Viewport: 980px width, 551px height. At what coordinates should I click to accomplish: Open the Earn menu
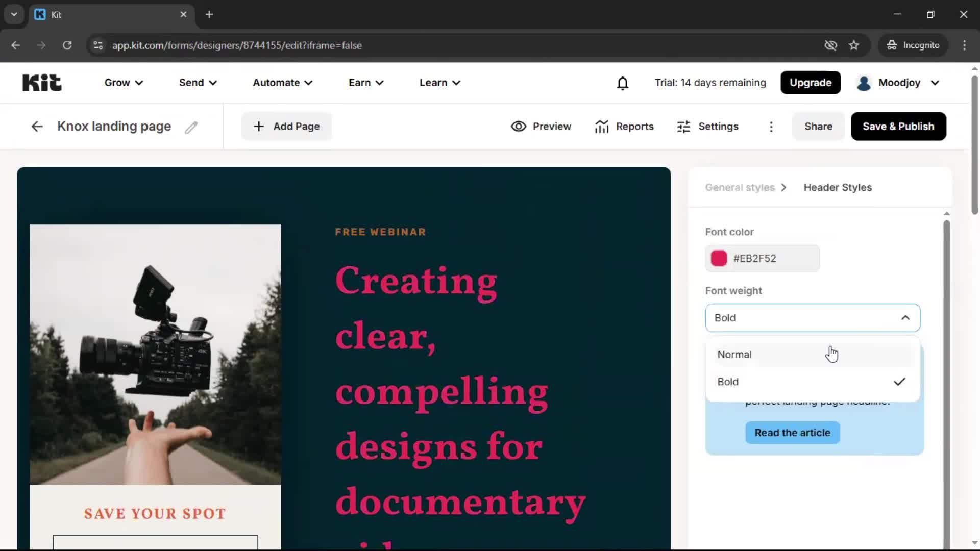pos(365,83)
